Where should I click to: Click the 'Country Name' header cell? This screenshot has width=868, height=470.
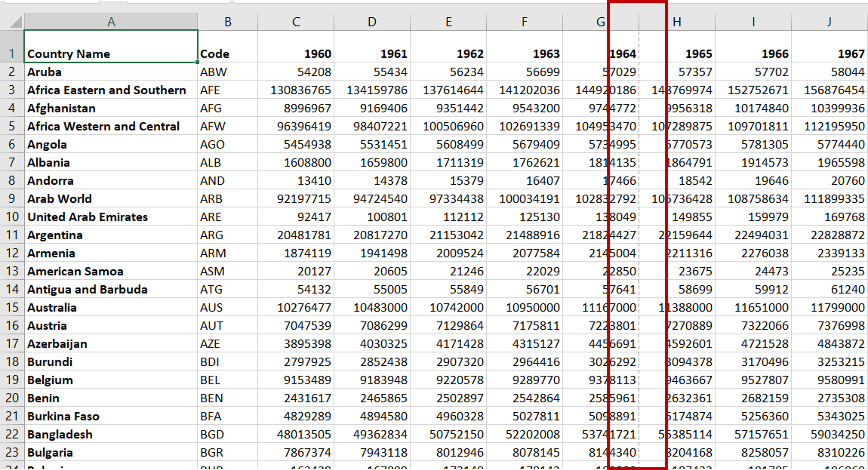tap(111, 47)
